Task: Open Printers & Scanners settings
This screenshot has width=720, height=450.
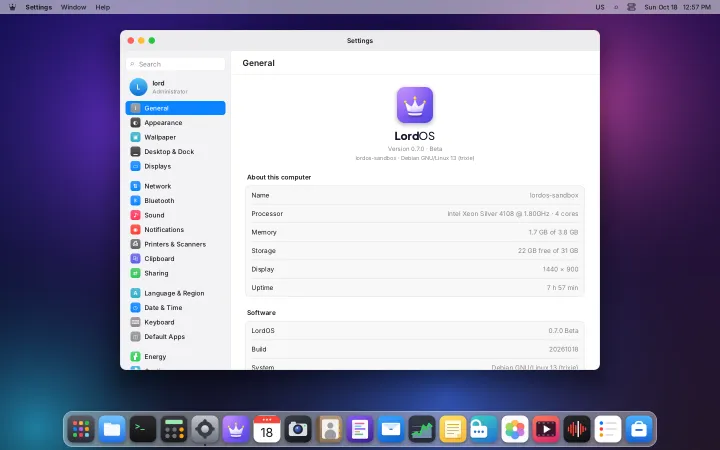Action: tap(175, 244)
